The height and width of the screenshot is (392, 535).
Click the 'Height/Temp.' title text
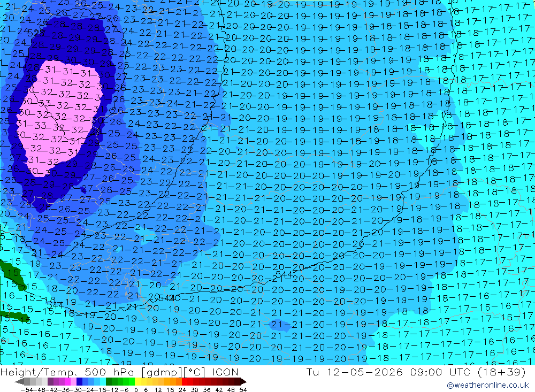tap(39, 372)
